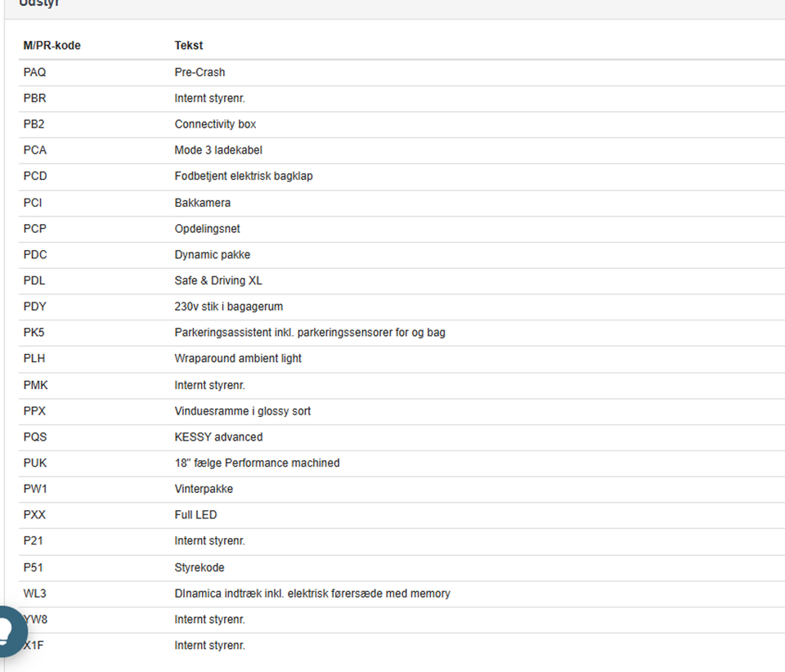Click the Full LED entry
Screen dimensions: 785x672
click(x=195, y=515)
